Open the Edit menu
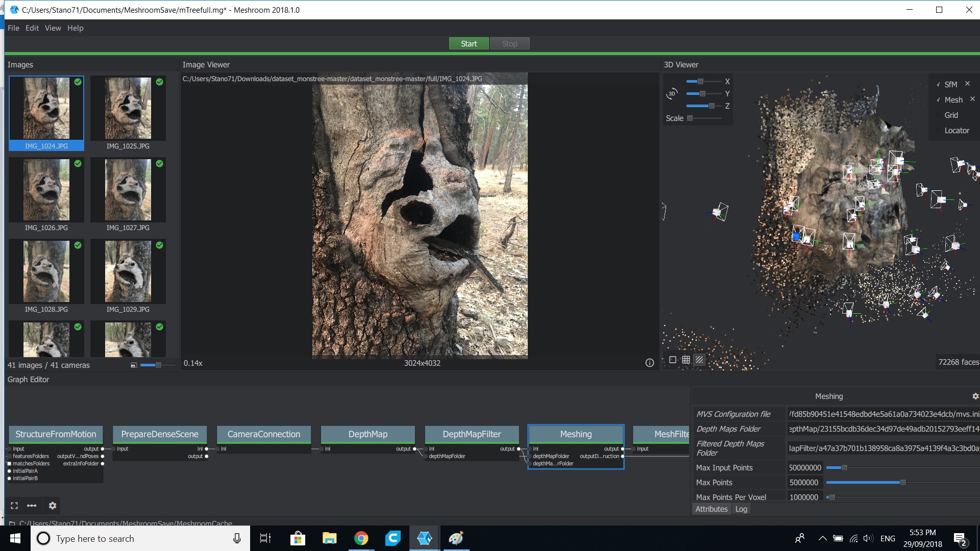 32,28
